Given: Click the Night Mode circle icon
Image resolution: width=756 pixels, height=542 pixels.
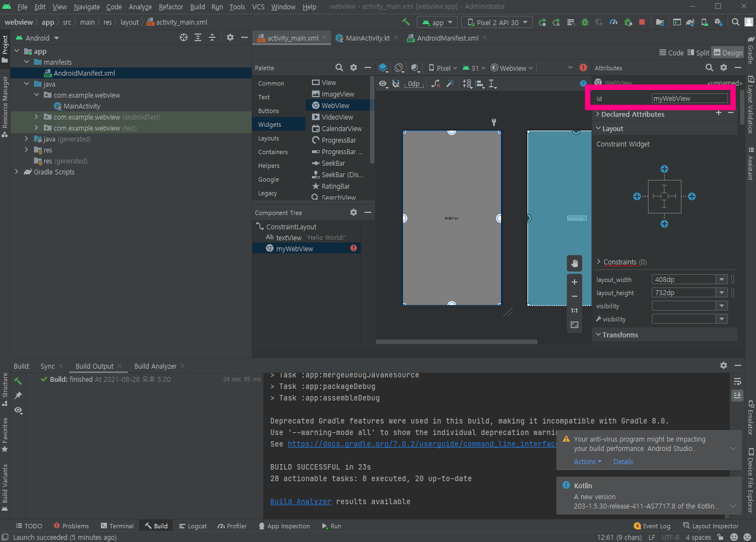Looking at the screenshot, I should [415, 68].
